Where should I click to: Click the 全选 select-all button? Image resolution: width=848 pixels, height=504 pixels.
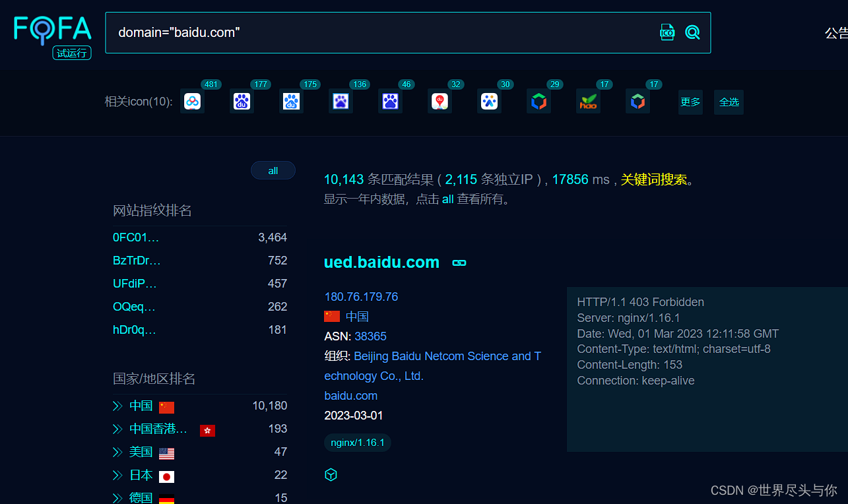click(729, 102)
